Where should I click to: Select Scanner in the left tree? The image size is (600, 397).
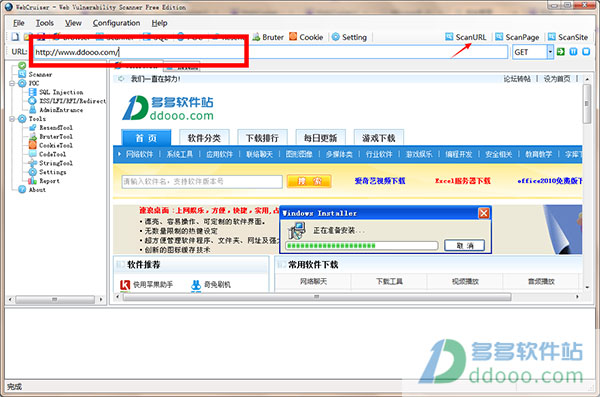40,74
